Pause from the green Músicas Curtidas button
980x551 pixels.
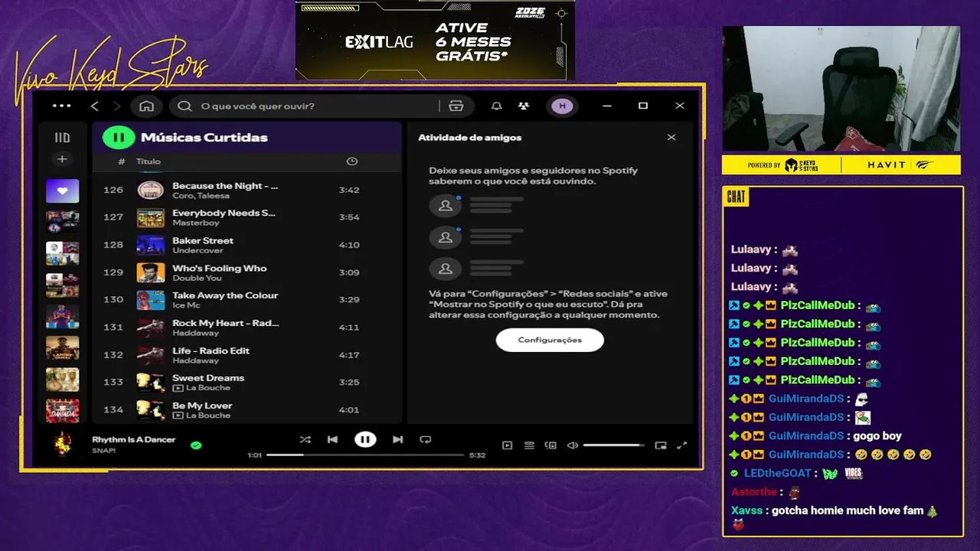119,138
